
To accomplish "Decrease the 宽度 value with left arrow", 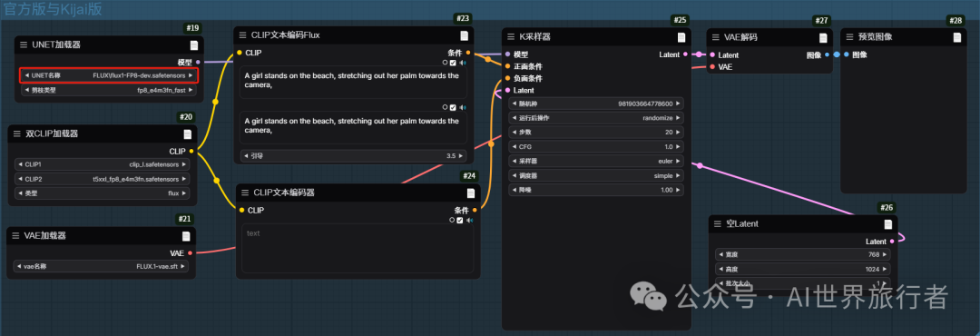I will (x=720, y=254).
